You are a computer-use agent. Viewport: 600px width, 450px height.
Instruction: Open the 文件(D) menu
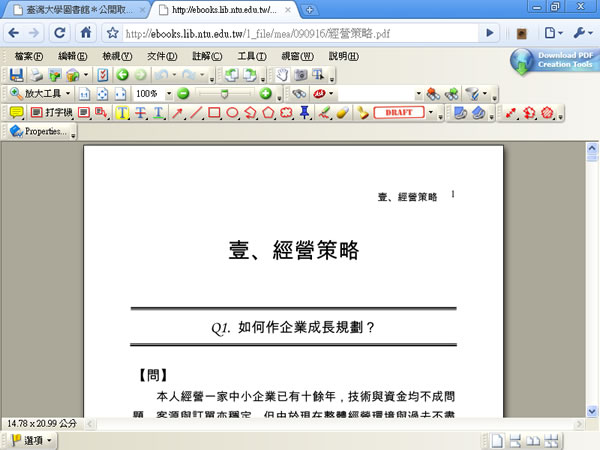(x=162, y=56)
